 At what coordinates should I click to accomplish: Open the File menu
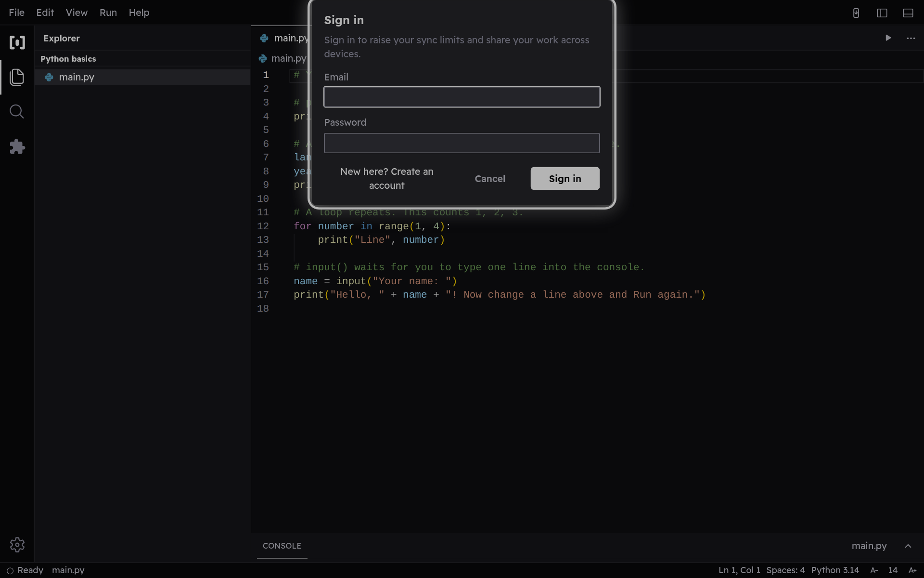(17, 13)
